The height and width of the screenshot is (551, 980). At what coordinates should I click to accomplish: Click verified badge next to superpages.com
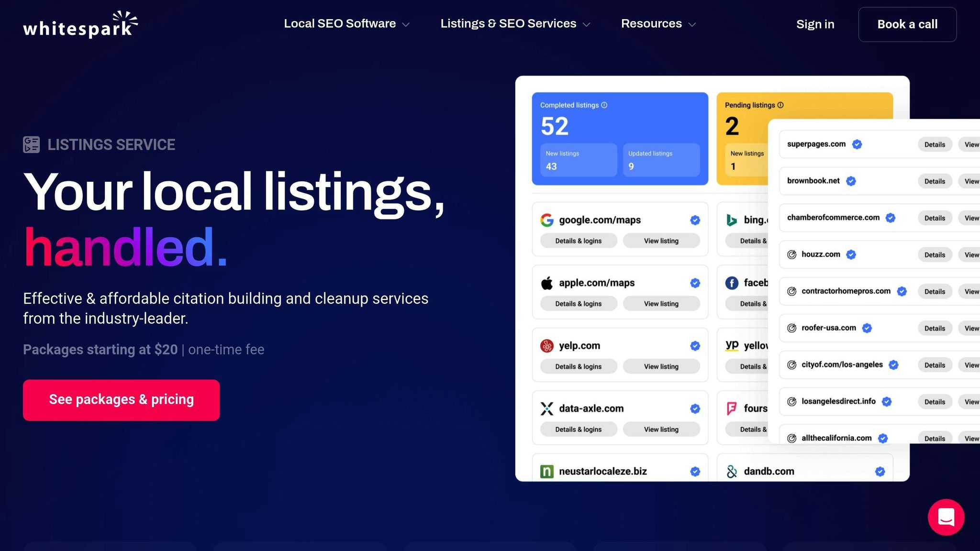tap(857, 144)
